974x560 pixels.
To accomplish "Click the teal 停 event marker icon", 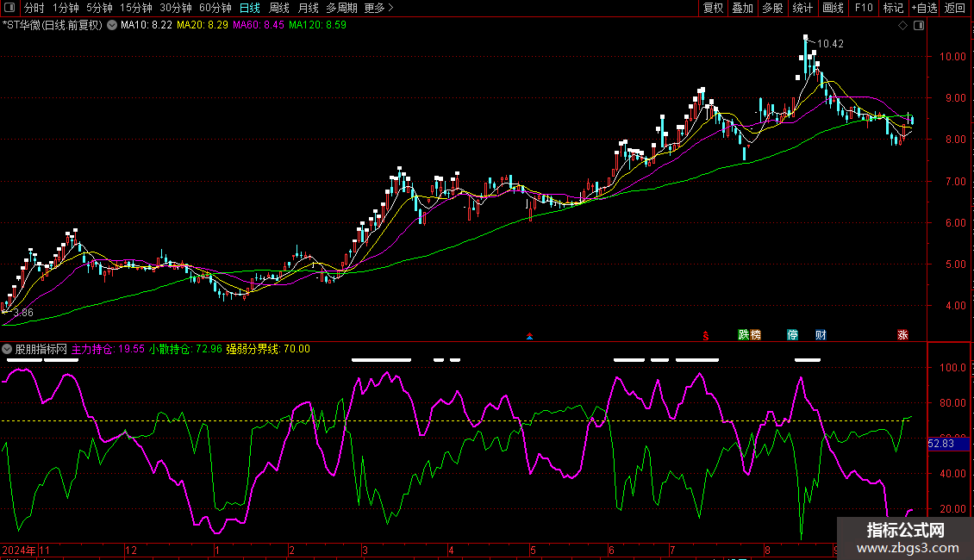I will 793,334.
